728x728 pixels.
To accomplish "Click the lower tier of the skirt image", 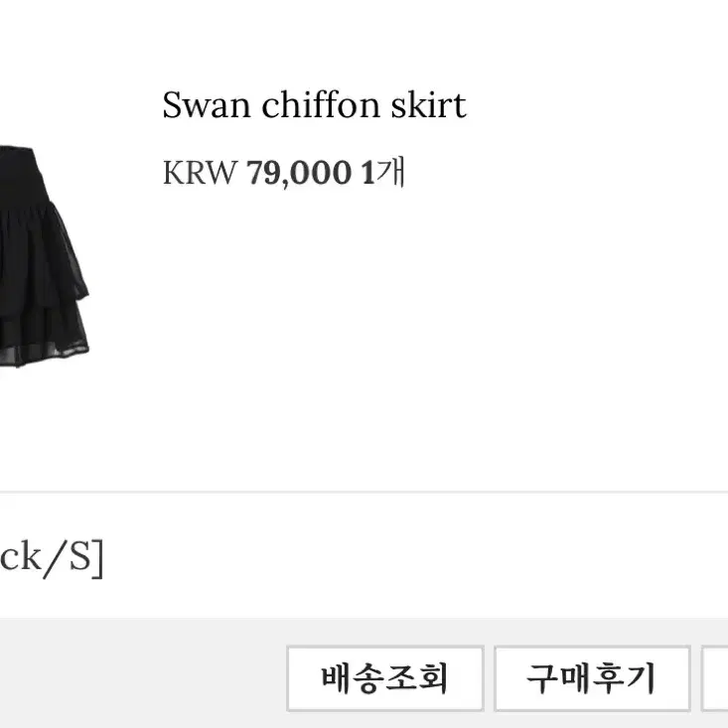I will point(44,332).
